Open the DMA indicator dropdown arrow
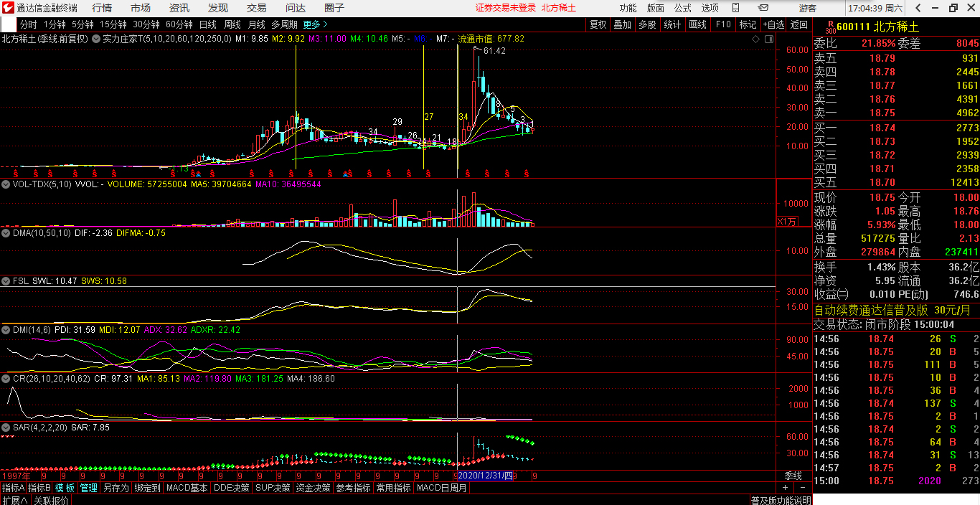This screenshot has height=505, width=980. click(x=6, y=232)
